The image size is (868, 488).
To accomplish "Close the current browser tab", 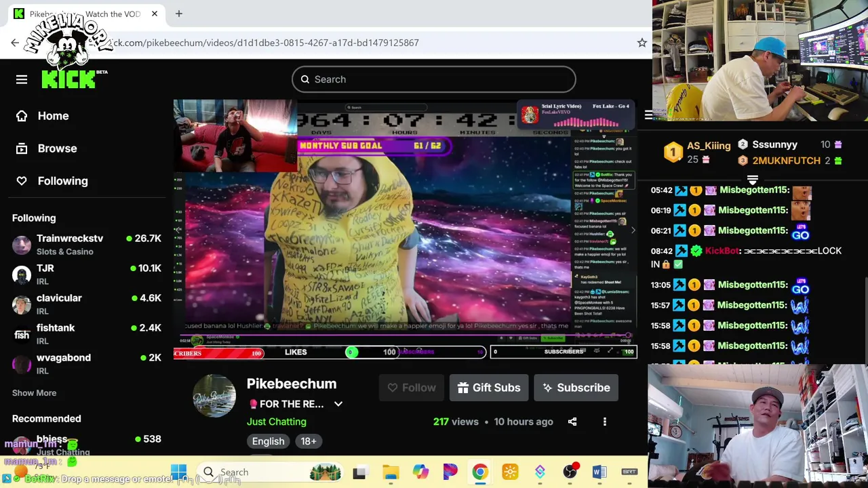I will coord(155,14).
